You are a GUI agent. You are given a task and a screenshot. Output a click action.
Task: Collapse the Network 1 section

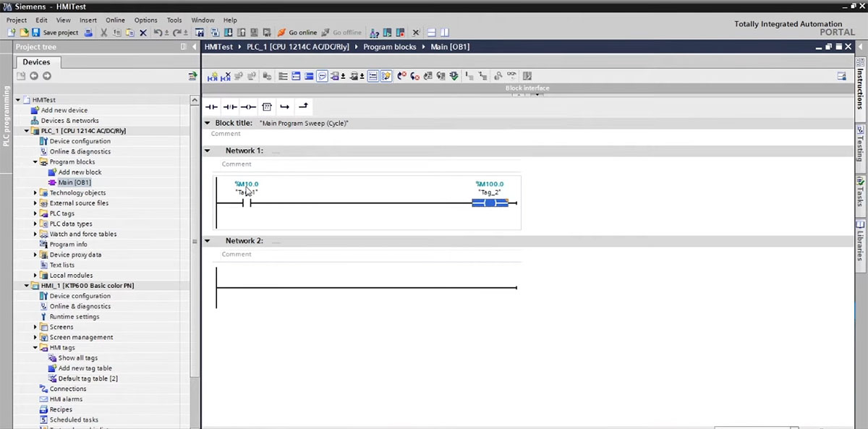click(x=208, y=151)
